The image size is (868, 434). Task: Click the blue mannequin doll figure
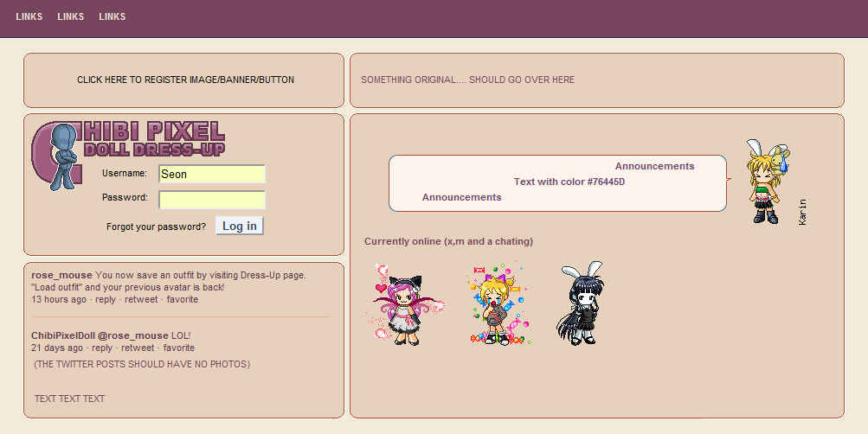(64, 157)
